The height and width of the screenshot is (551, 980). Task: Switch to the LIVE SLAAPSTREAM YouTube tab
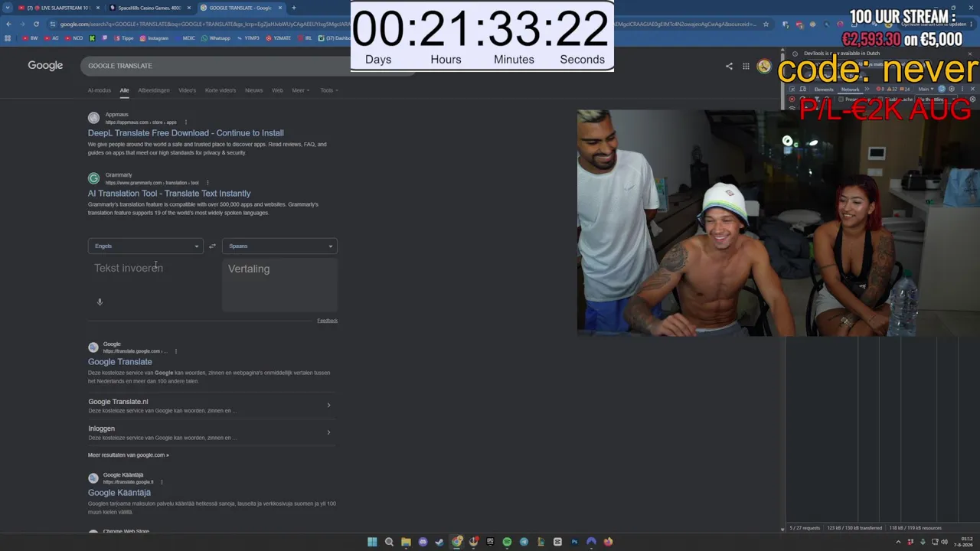pyautogui.click(x=58, y=8)
